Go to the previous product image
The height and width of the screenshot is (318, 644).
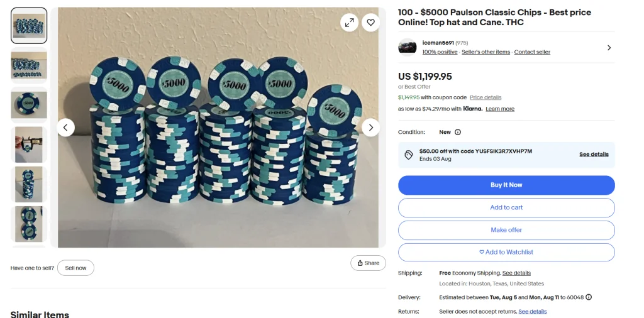(65, 128)
